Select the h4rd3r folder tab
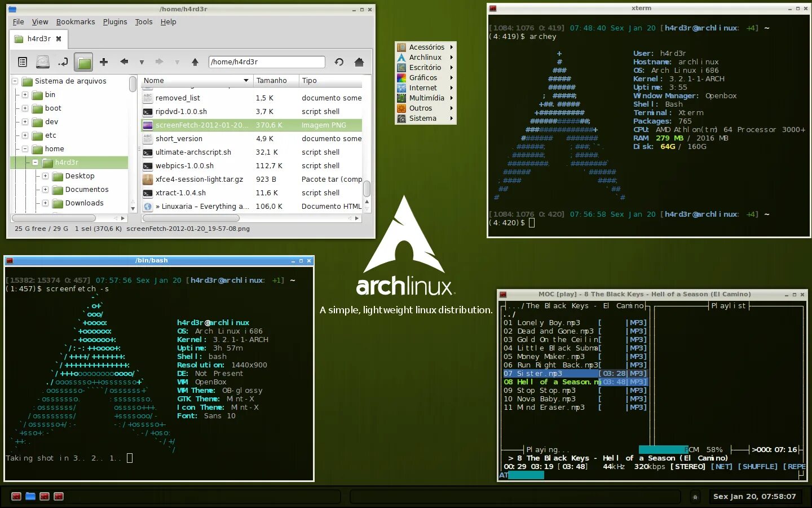 (38, 39)
